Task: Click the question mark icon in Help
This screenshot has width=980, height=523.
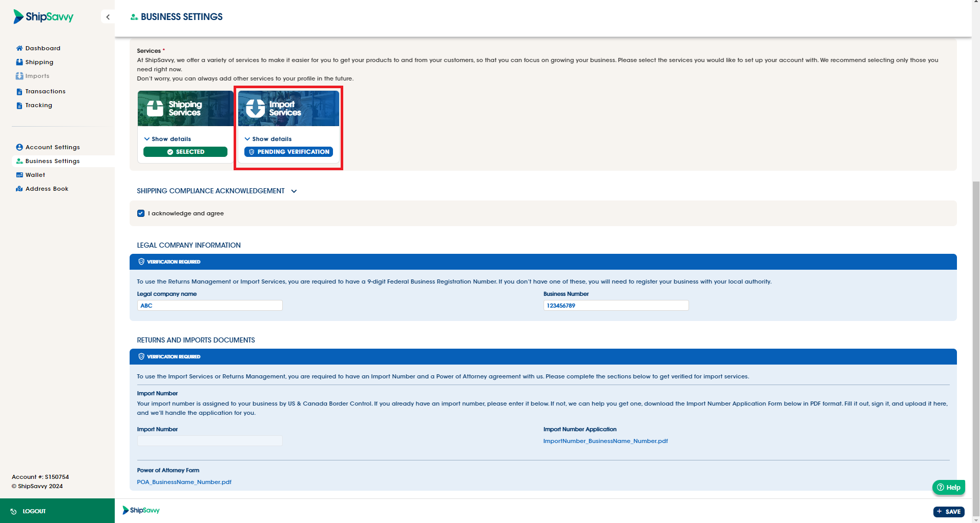Action: pyautogui.click(x=941, y=487)
